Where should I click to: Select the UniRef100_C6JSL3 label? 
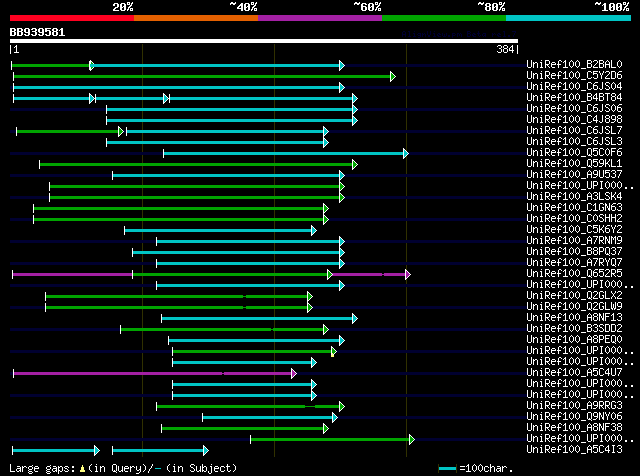tap(574, 142)
